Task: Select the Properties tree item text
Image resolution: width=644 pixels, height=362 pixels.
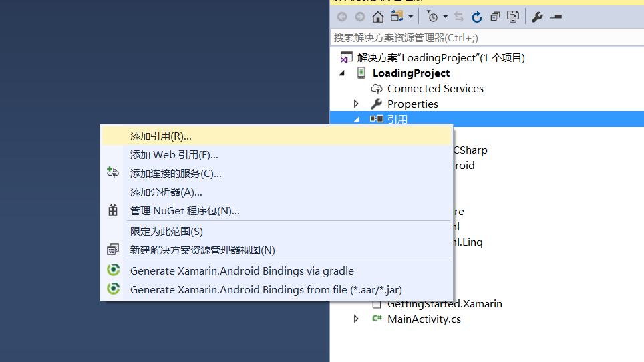Action: [x=413, y=104]
